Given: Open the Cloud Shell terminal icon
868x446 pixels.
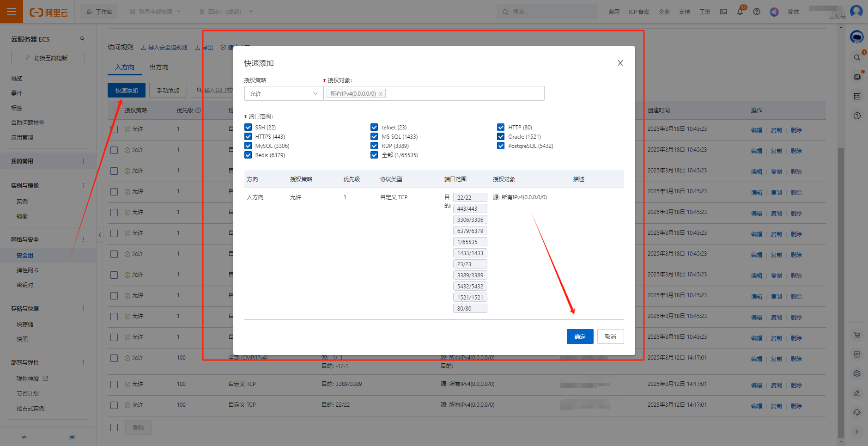Looking at the screenshot, I should click(x=723, y=12).
